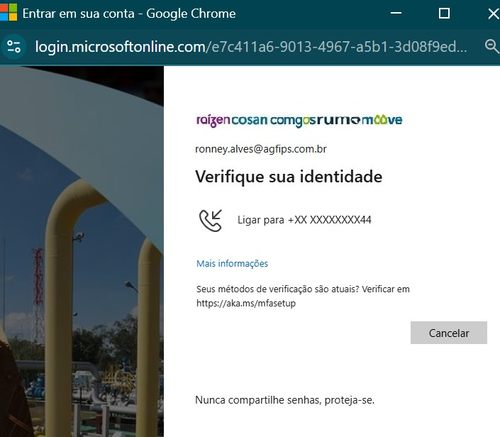The width and height of the screenshot is (500, 437).
Task: Click the ronney.alves@agfips.com.br account text
Action: (261, 149)
